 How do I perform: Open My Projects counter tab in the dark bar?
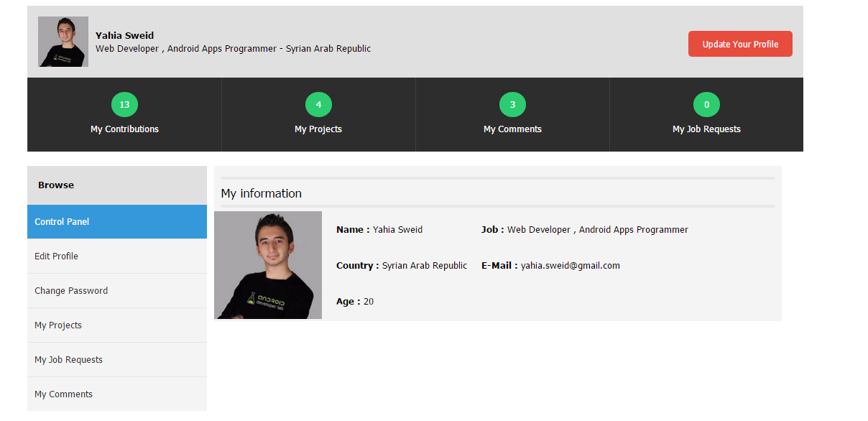(x=318, y=115)
